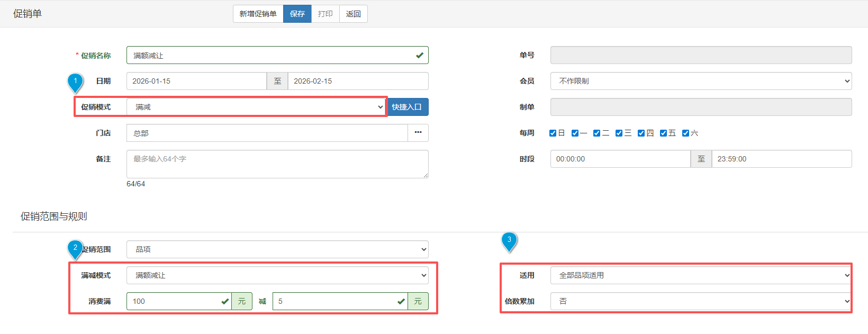The width and height of the screenshot is (868, 334).
Task: Uncheck the 日 (Sunday) checkbox
Action: point(553,133)
